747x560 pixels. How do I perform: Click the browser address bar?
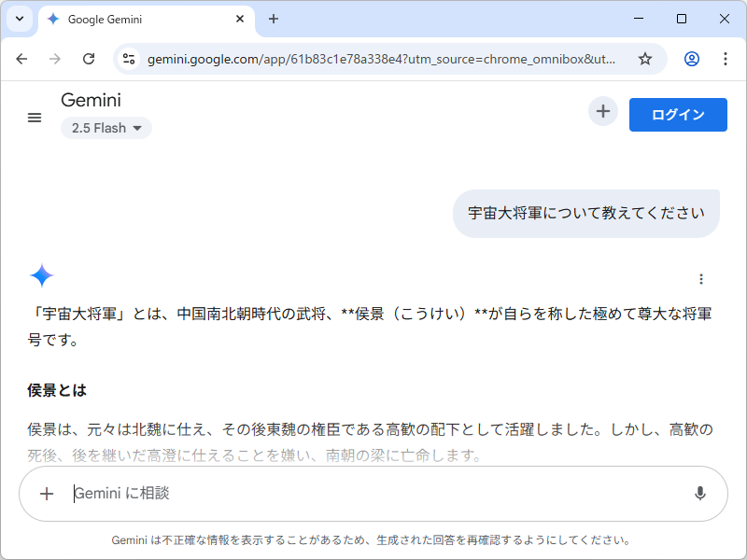tap(373, 58)
